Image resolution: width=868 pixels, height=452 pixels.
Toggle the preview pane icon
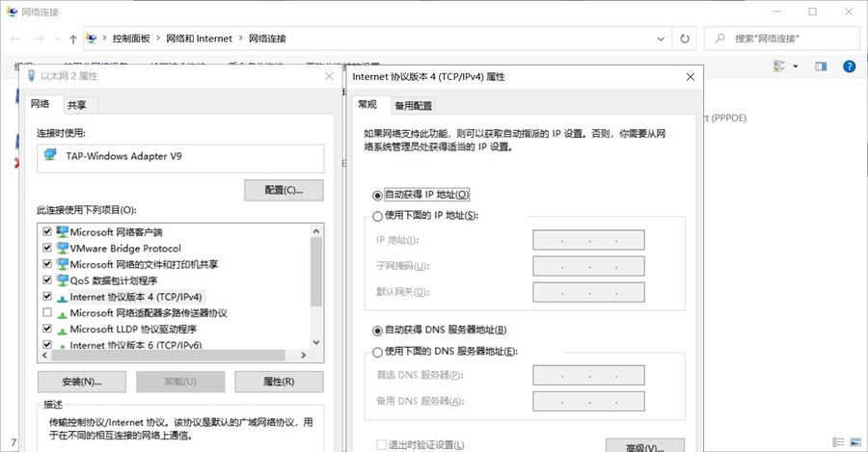pos(821,66)
